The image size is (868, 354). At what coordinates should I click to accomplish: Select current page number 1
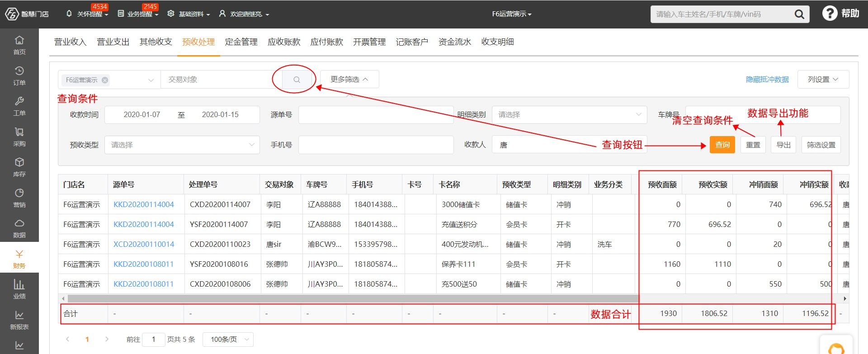coord(87,339)
